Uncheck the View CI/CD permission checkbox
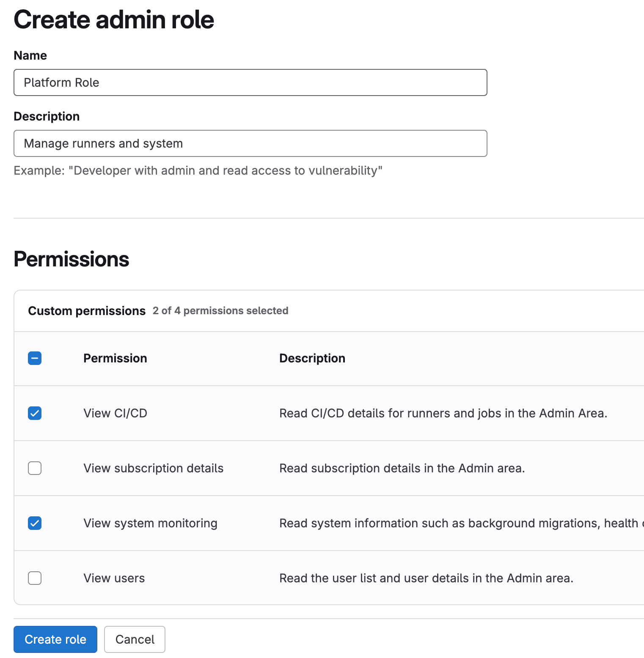644x658 pixels. (35, 413)
